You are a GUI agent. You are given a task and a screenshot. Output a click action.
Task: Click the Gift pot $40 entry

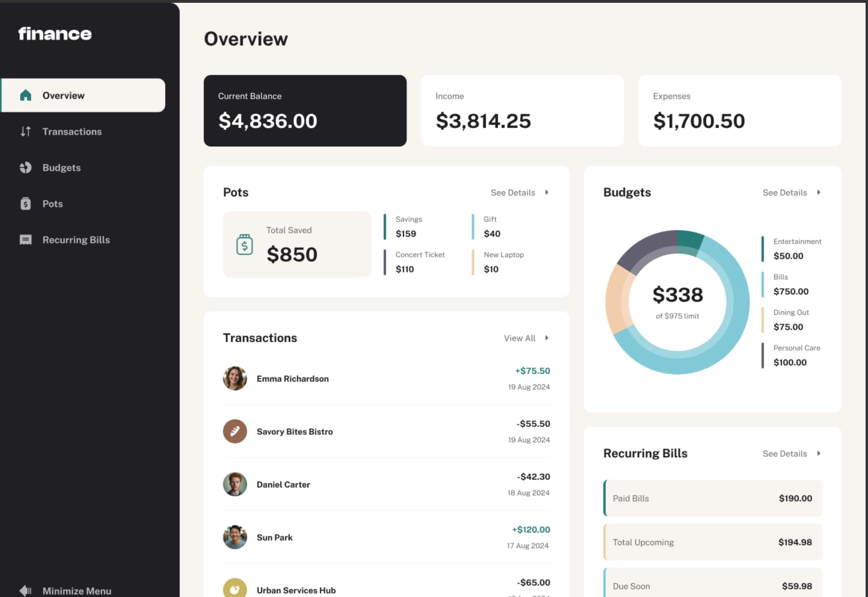[487, 227]
